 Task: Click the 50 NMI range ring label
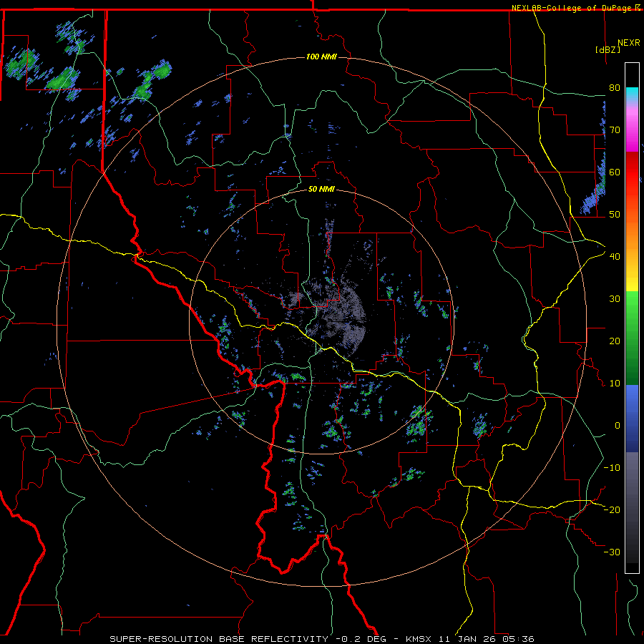click(x=321, y=190)
